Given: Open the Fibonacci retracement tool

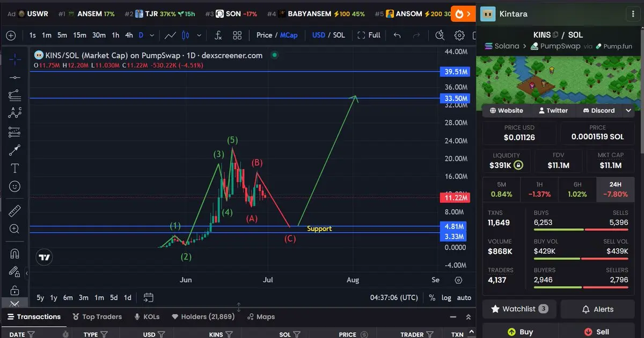Looking at the screenshot, I should click(14, 95).
